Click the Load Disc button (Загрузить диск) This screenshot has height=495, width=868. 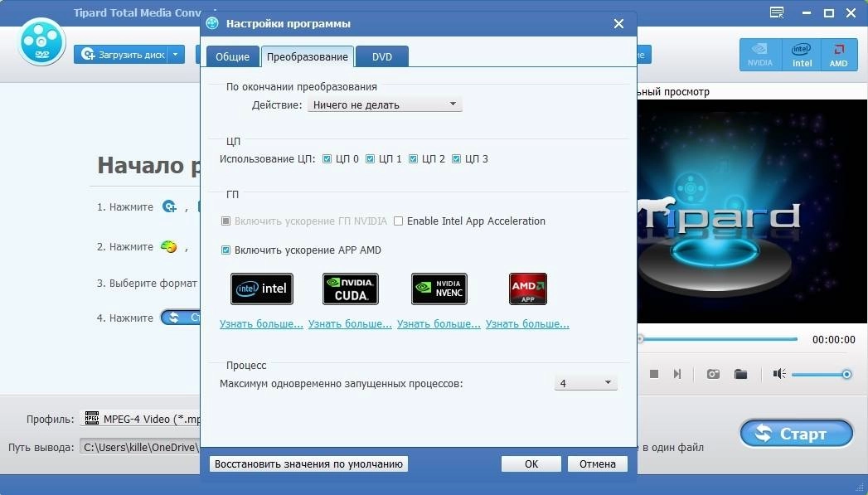[122, 54]
